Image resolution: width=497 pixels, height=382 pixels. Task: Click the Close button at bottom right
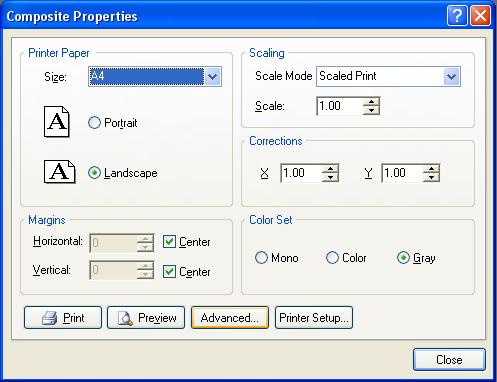[x=449, y=360]
